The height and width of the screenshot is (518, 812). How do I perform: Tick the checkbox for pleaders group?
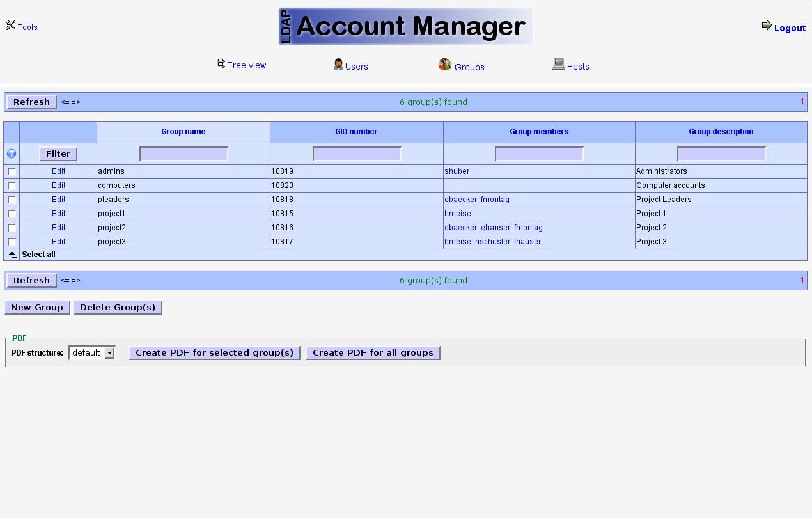12,200
